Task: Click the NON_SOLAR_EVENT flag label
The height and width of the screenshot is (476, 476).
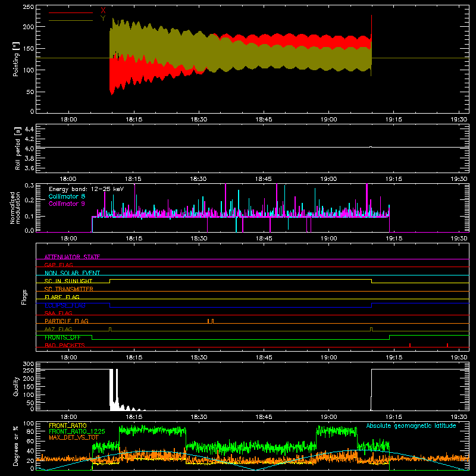Action: click(72, 273)
